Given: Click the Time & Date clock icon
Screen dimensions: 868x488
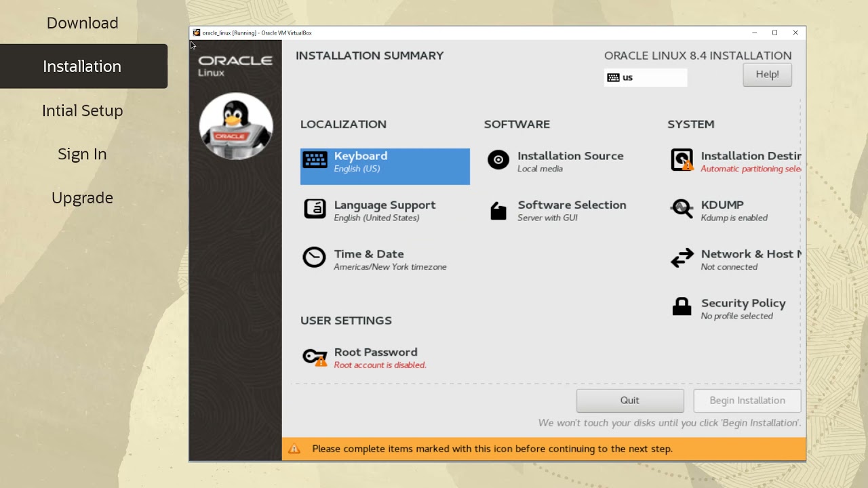Looking at the screenshot, I should tap(314, 258).
